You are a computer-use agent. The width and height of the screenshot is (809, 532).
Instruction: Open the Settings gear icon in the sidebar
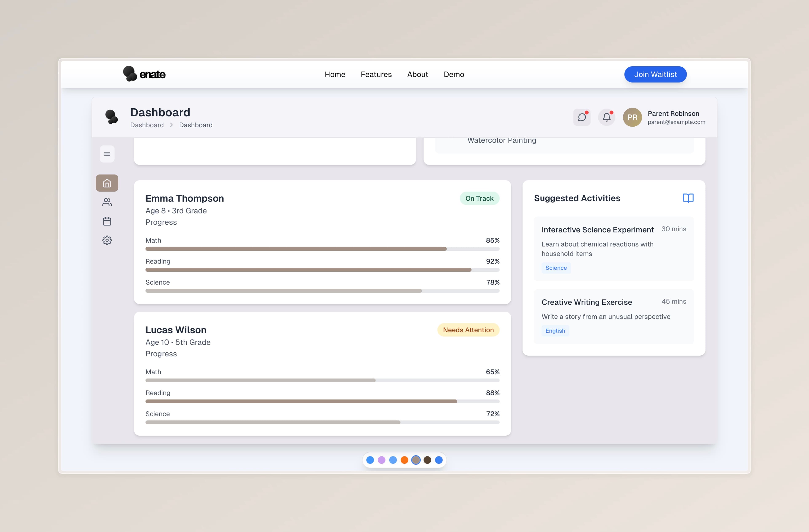coord(107,240)
